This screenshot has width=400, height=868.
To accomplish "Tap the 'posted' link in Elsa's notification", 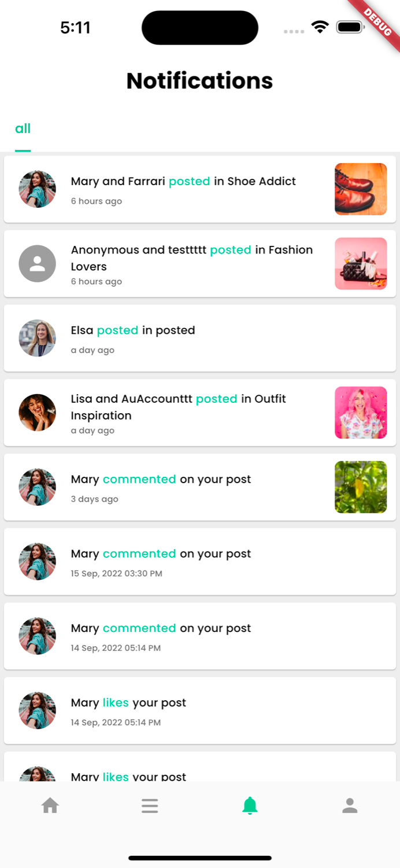I will [x=117, y=330].
